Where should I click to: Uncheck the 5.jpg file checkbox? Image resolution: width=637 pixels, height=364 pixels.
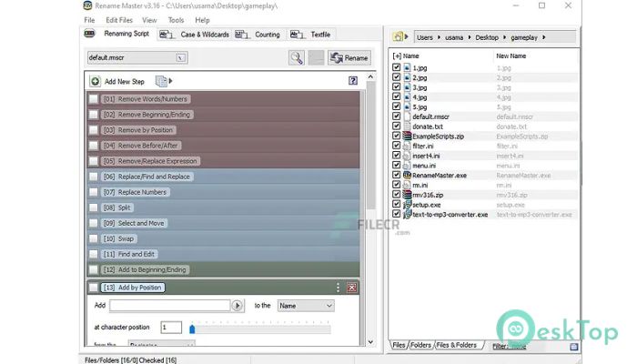click(x=397, y=106)
